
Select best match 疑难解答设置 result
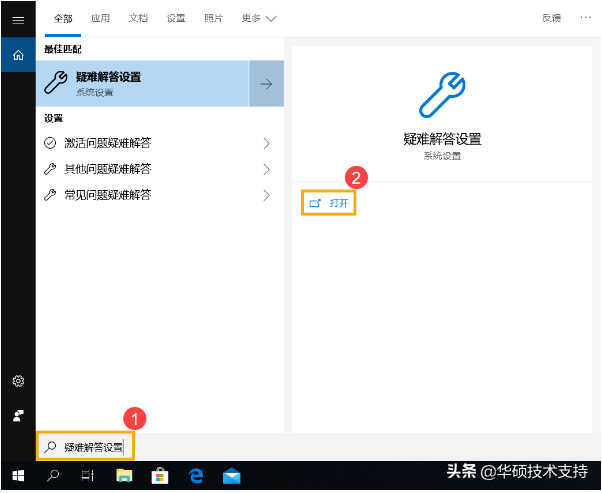pos(143,83)
